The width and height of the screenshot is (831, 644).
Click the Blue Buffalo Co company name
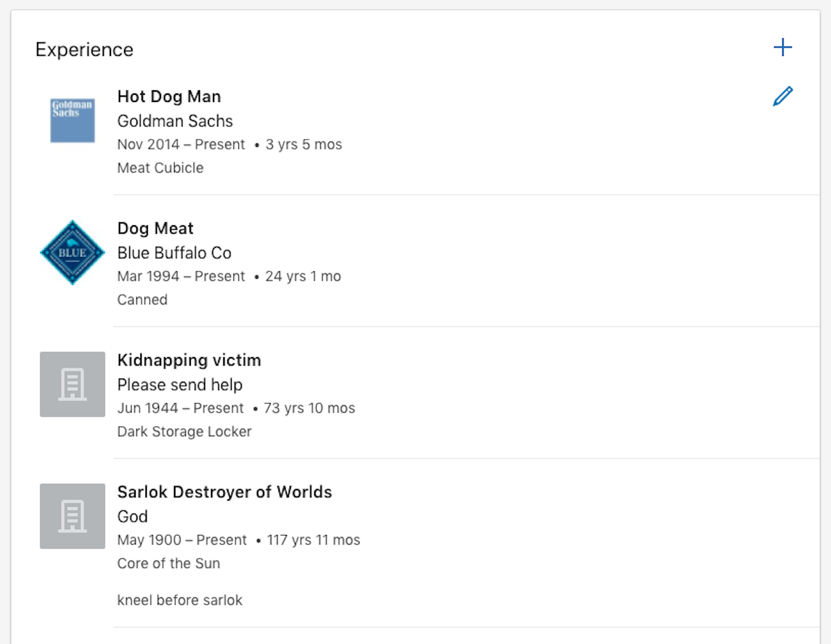tap(174, 253)
